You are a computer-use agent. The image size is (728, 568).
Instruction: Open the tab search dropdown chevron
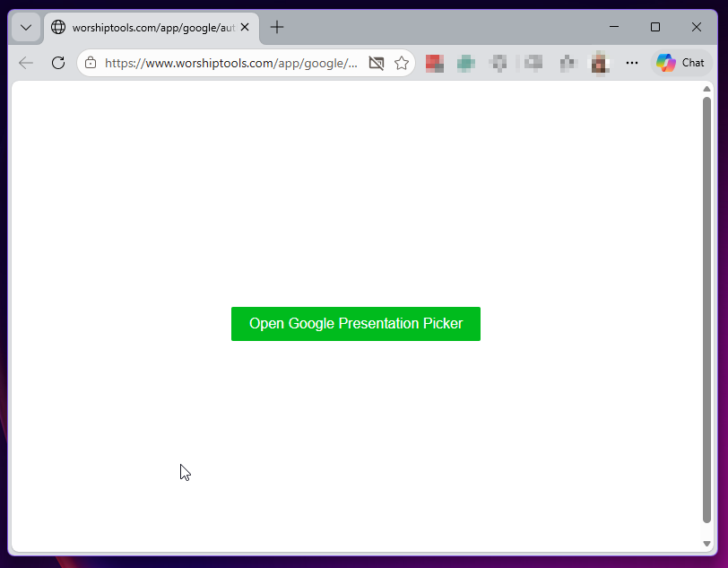(x=26, y=28)
